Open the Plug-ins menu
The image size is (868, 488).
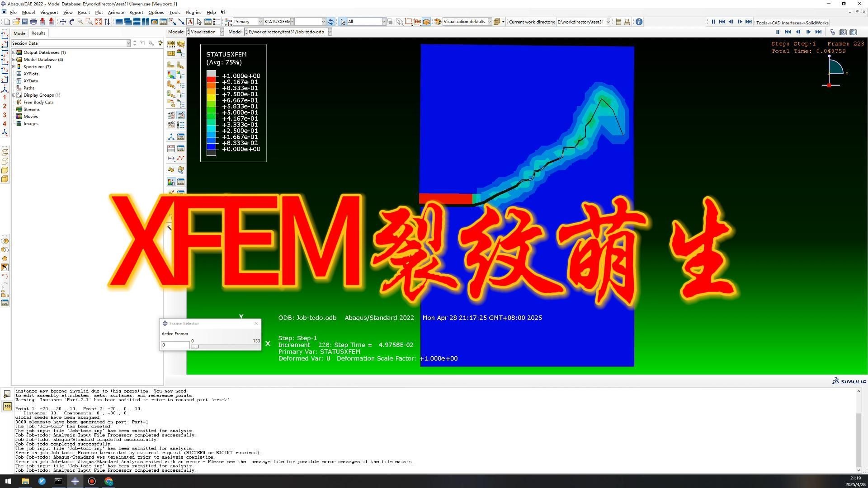(193, 13)
